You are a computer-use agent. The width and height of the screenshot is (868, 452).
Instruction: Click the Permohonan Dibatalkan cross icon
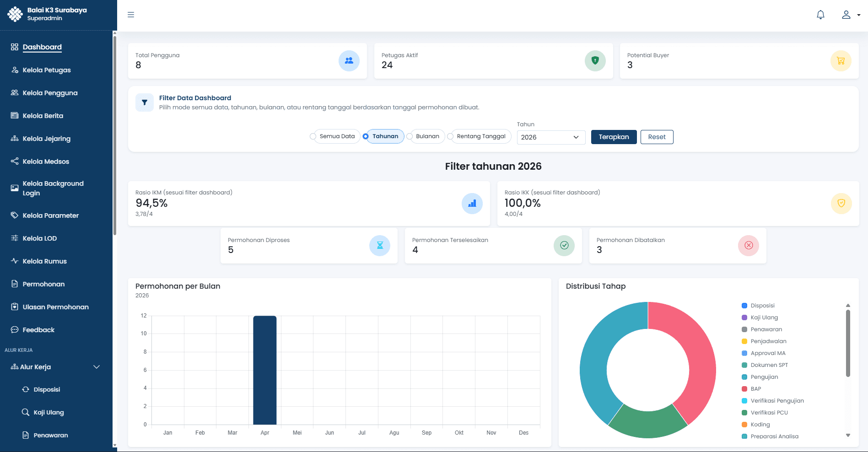pos(749,245)
